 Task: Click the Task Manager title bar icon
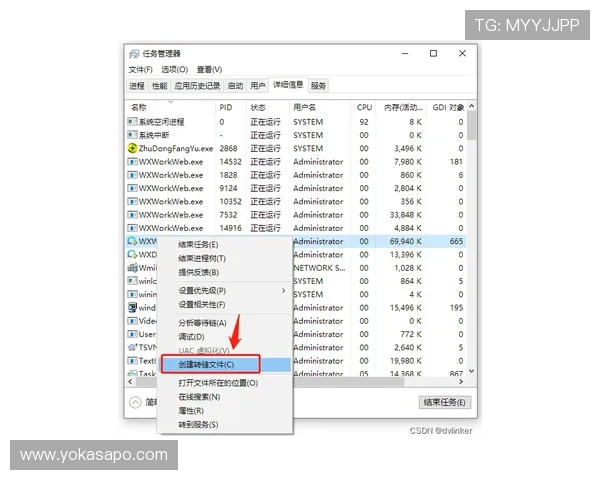pos(134,54)
